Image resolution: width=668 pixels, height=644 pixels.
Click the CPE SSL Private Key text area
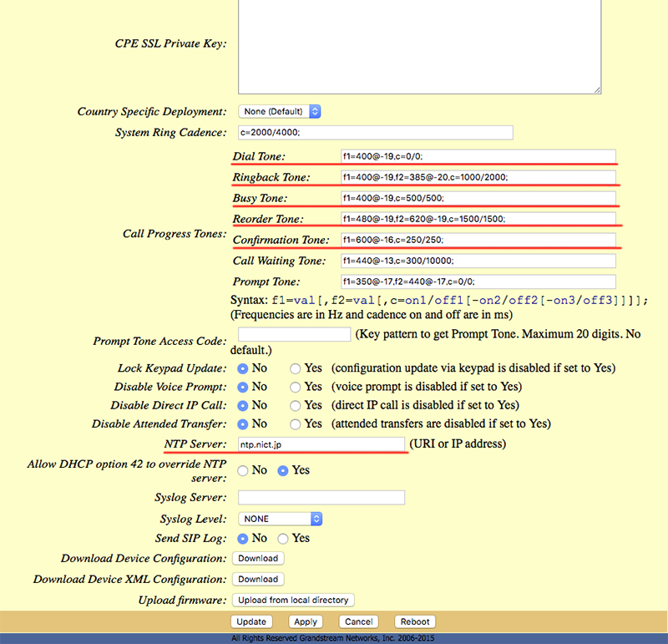pyautogui.click(x=420, y=46)
